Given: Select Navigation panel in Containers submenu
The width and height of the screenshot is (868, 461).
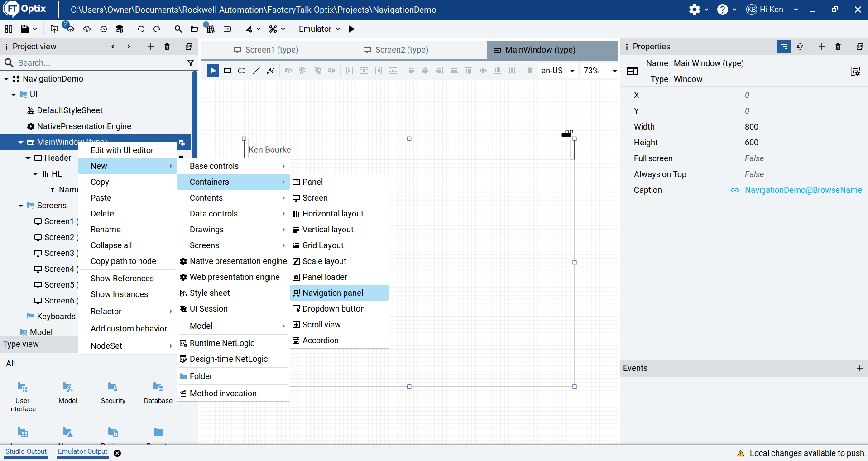Looking at the screenshot, I should (x=339, y=293).
